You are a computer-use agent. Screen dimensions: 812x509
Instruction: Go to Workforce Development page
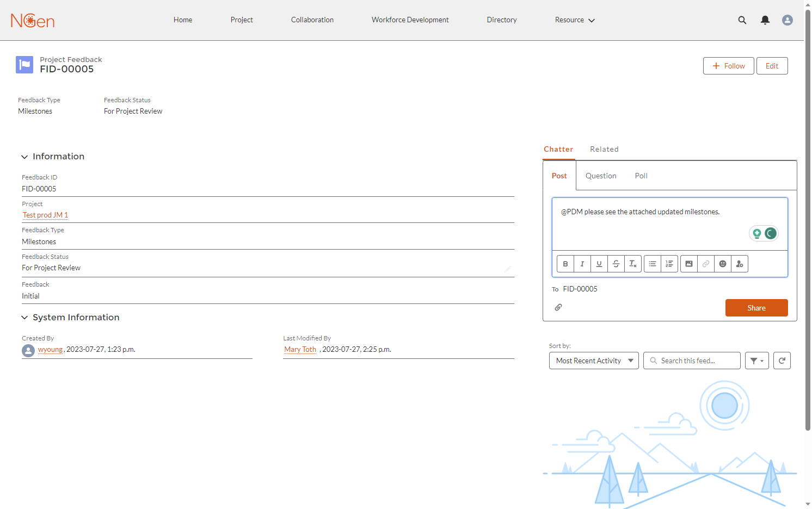(x=410, y=20)
